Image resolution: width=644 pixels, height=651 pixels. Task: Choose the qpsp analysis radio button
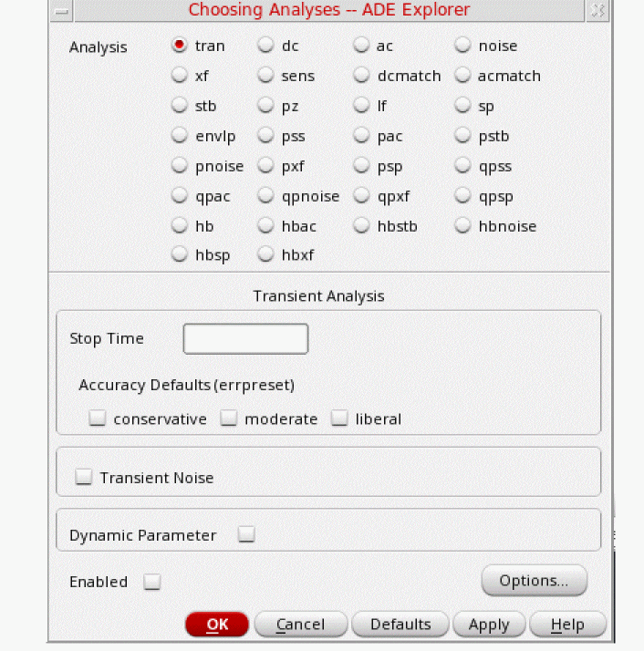[x=462, y=195]
